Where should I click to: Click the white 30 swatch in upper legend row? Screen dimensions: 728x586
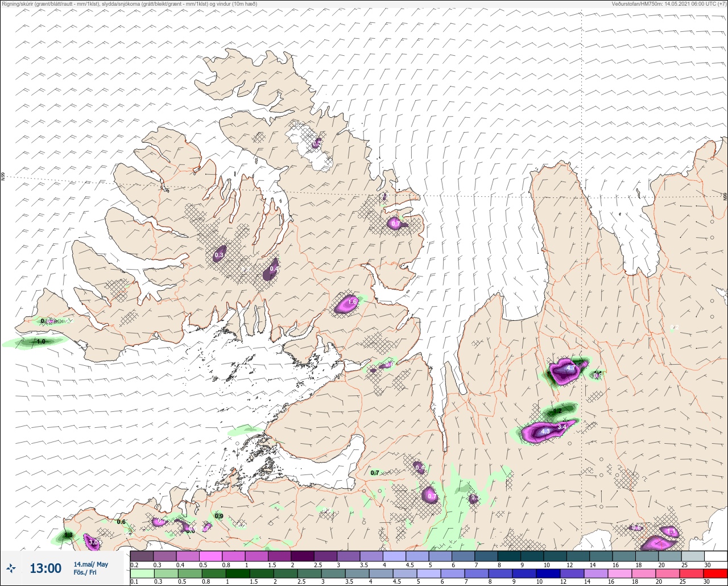tap(715, 556)
